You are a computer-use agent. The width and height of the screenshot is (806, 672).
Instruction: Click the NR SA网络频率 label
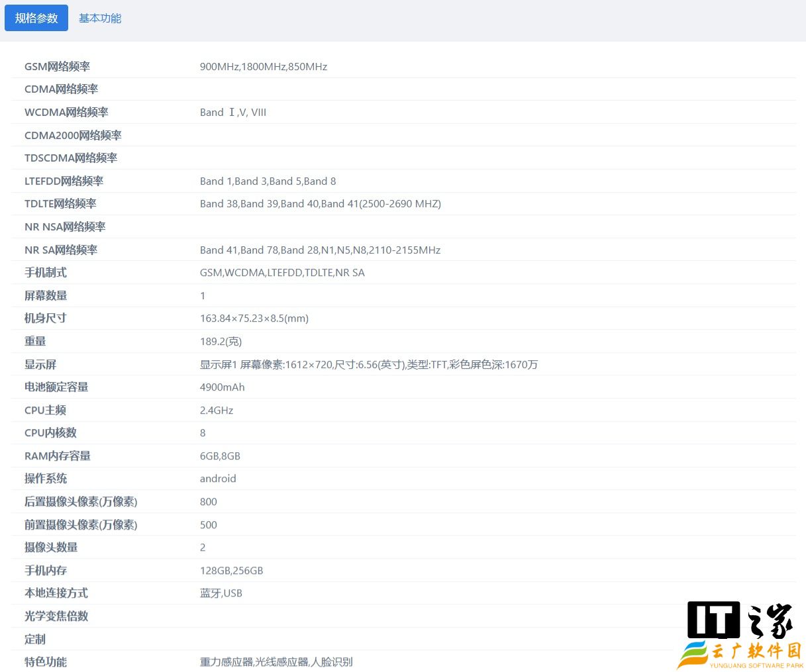click(x=61, y=250)
